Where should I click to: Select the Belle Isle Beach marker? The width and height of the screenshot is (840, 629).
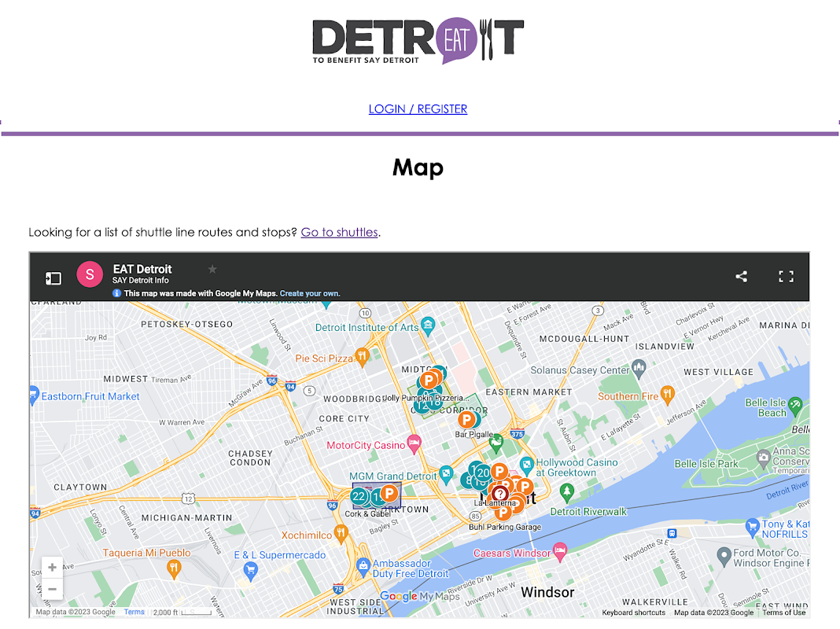click(795, 406)
